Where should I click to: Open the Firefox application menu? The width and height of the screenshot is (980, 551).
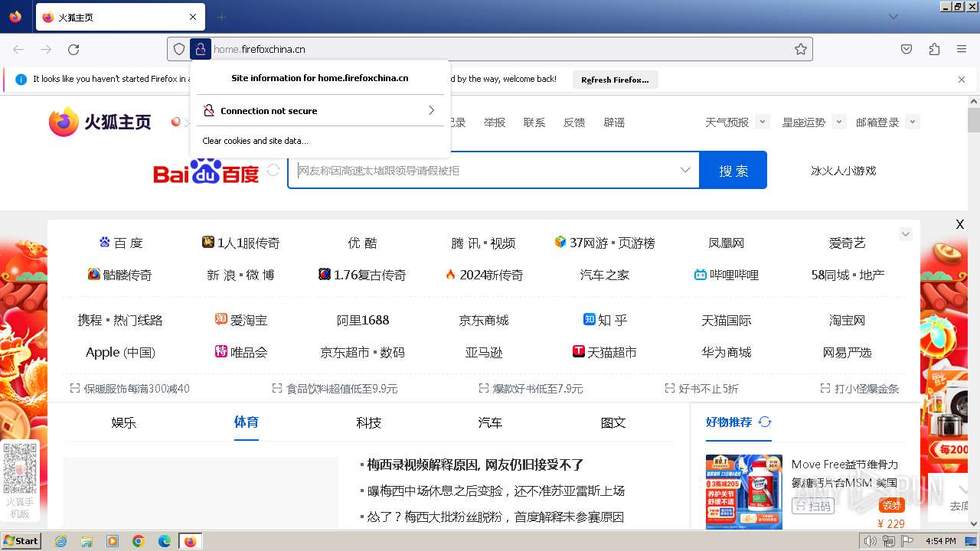coord(962,49)
